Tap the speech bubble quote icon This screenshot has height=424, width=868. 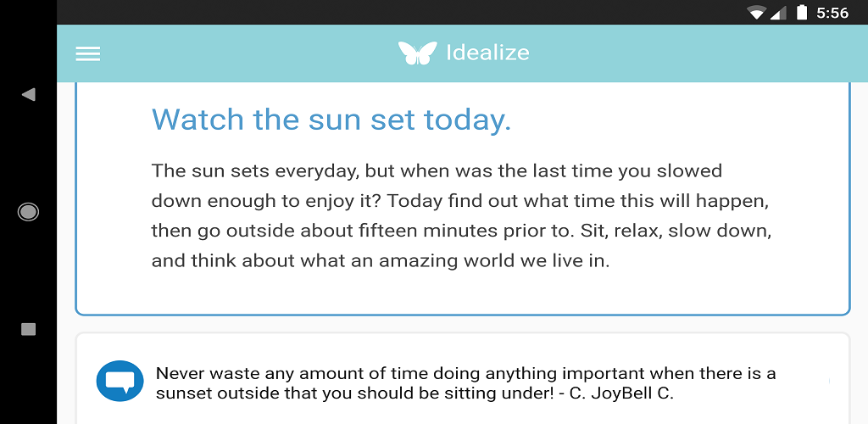click(121, 380)
